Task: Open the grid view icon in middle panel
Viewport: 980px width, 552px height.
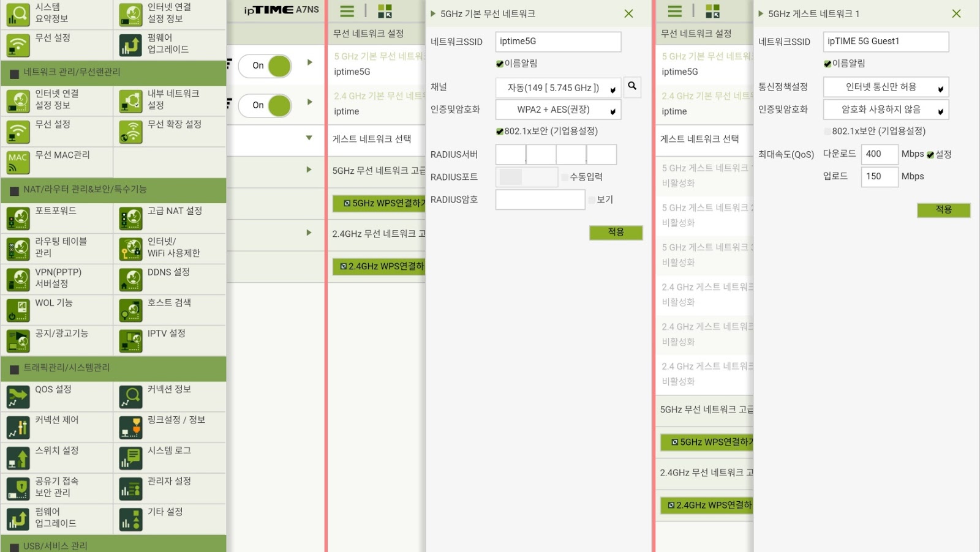Action: [x=385, y=11]
